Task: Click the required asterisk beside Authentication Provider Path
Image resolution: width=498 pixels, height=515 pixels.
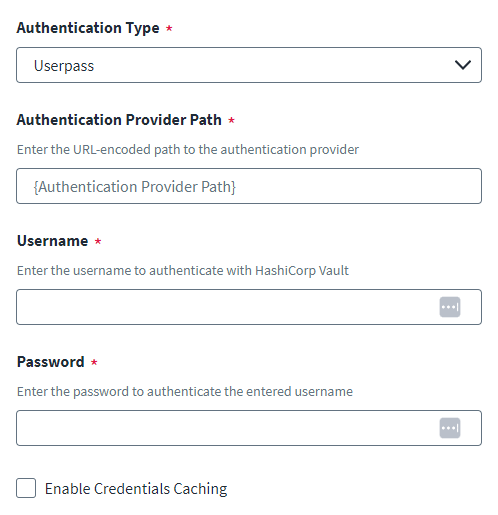Action: click(x=231, y=120)
